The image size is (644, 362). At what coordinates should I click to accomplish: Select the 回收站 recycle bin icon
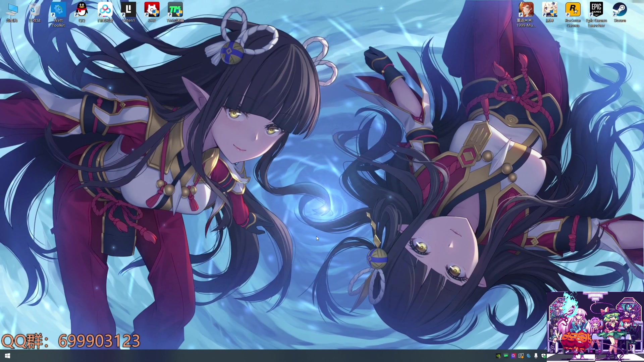(35, 12)
